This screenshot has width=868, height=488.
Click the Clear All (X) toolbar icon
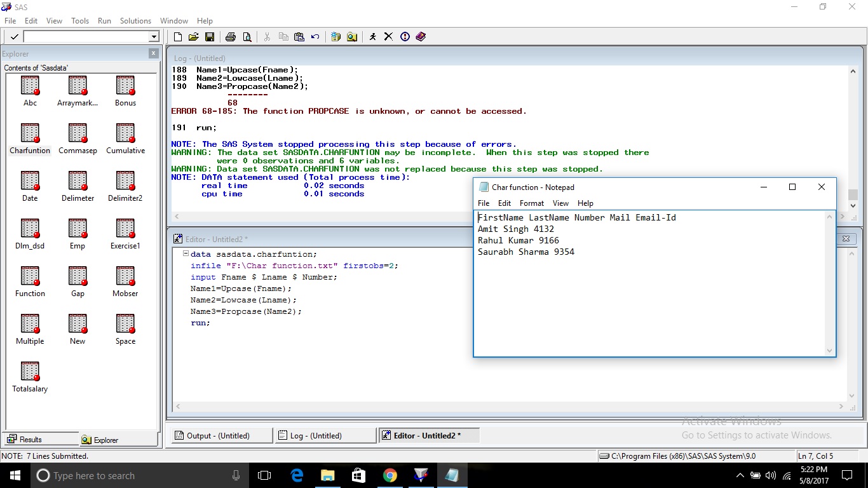tap(388, 37)
